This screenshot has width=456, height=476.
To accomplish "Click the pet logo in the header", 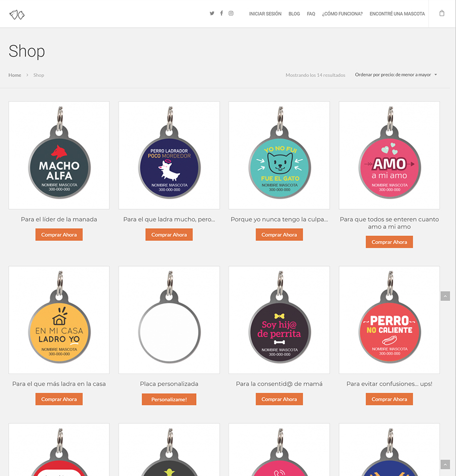I will tap(17, 15).
